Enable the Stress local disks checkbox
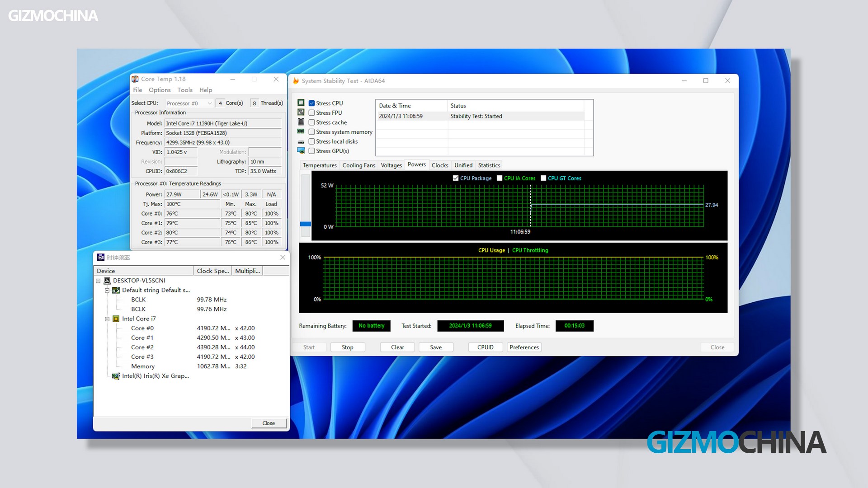This screenshot has width=868, height=488. pyautogui.click(x=312, y=141)
